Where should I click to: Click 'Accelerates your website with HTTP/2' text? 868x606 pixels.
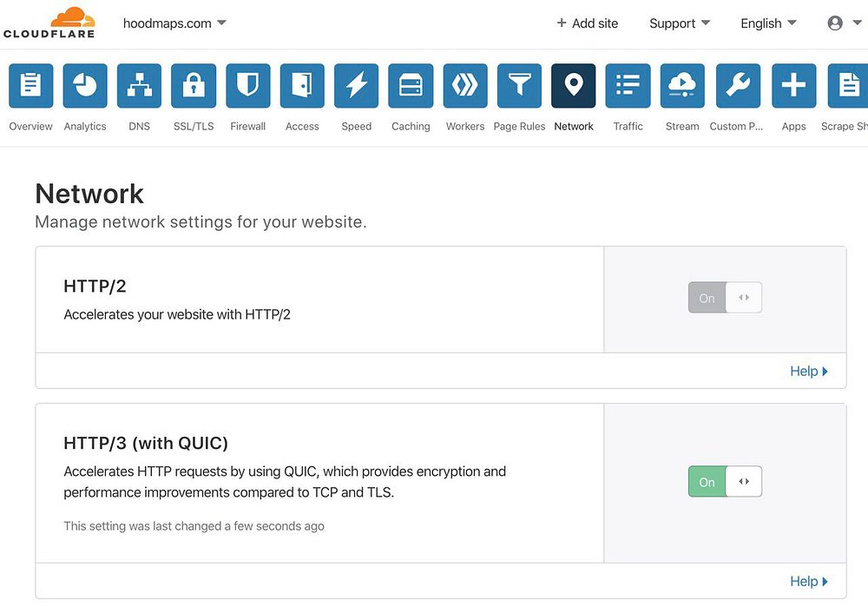[177, 314]
